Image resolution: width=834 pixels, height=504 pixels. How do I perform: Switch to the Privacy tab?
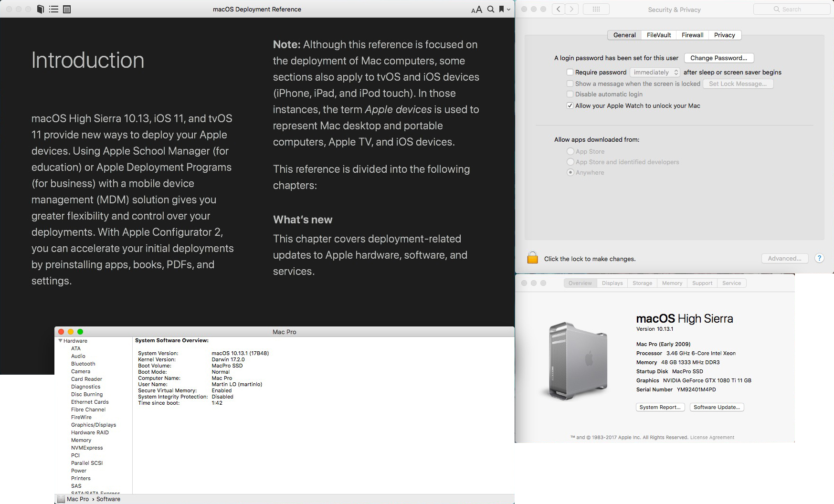pos(725,35)
